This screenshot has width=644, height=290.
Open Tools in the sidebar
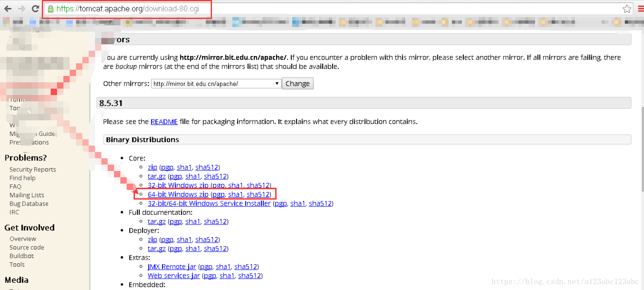pyautogui.click(x=17, y=265)
